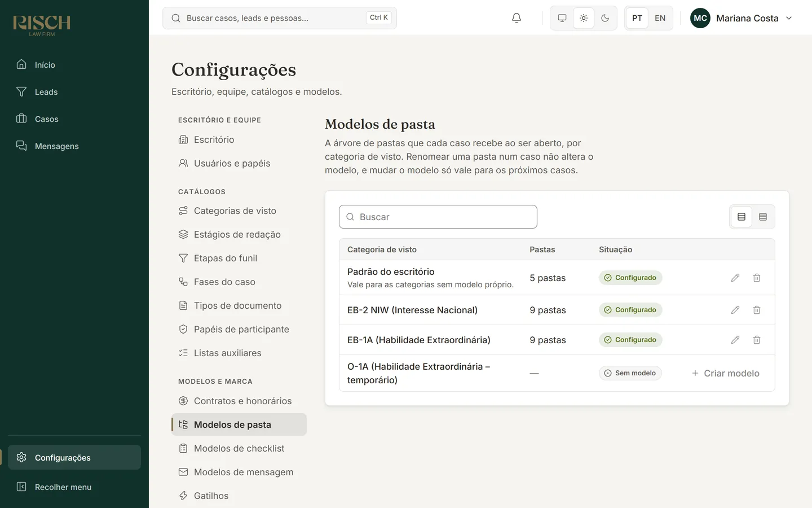Select Modelos de pasta in settings
Screen dimensions: 812x508
(x=239, y=424)
